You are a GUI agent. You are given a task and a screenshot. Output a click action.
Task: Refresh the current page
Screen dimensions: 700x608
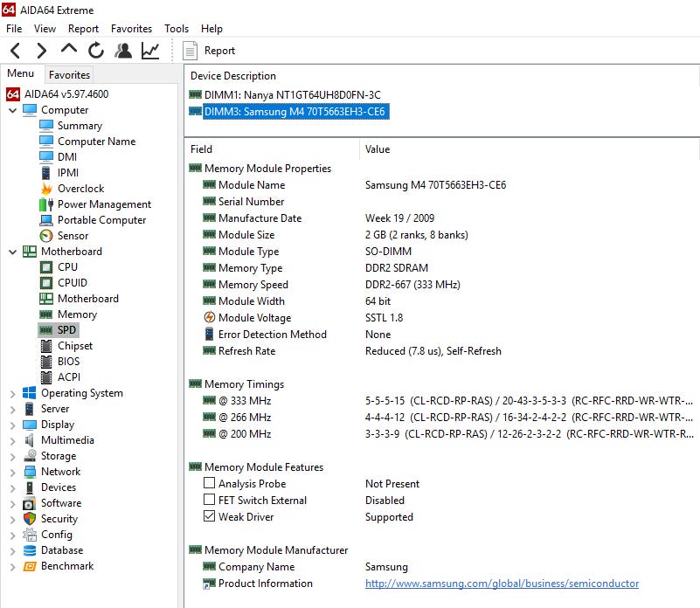pos(95,51)
